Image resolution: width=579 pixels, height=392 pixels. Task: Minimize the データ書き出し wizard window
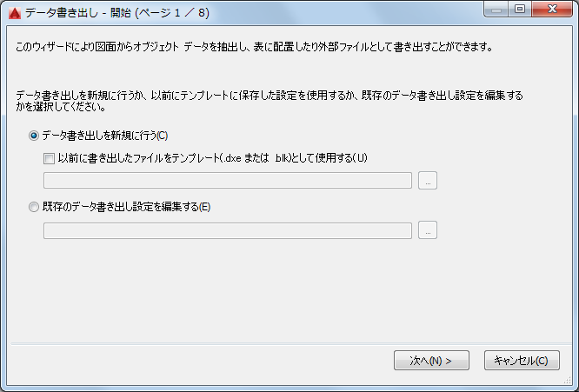click(x=498, y=10)
